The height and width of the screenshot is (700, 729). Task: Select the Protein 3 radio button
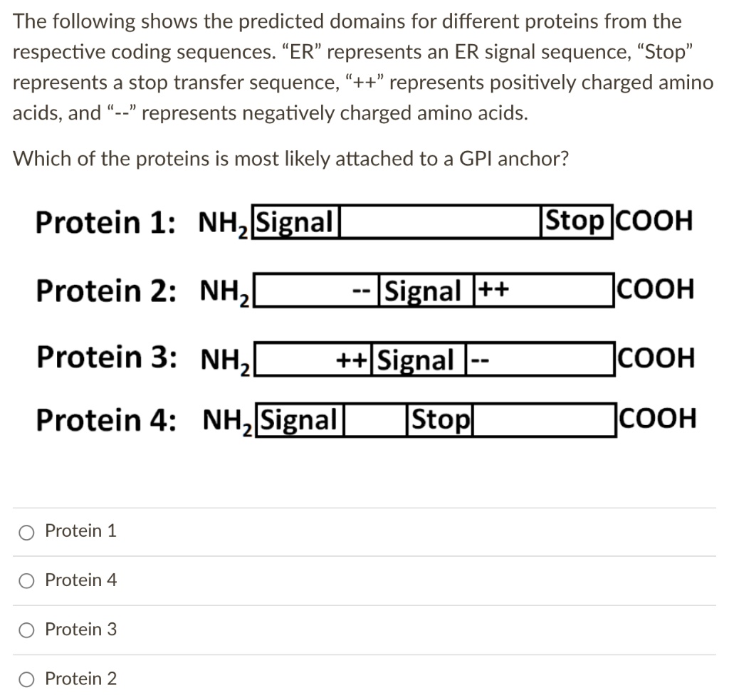tap(26, 630)
